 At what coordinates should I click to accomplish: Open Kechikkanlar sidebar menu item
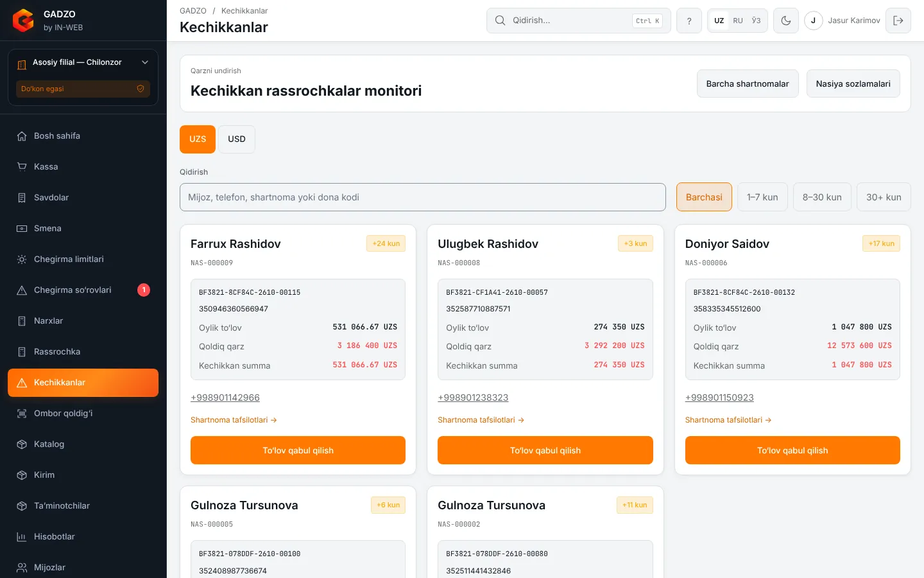coord(83,383)
